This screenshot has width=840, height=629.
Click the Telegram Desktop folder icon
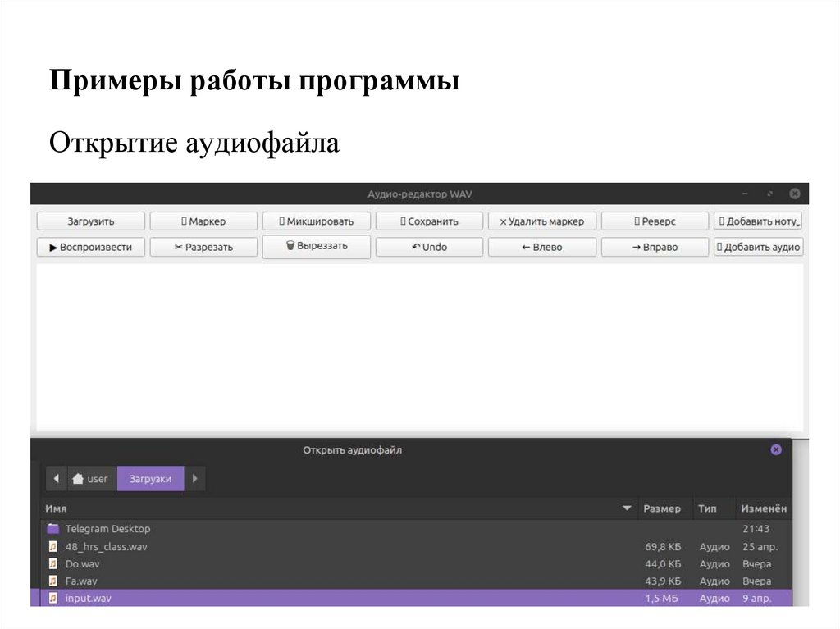pos(52,529)
